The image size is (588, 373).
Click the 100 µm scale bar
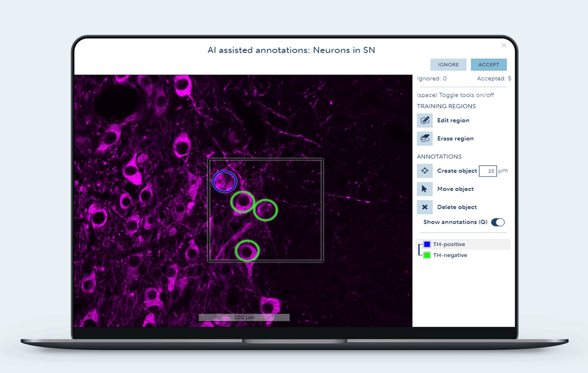(244, 317)
